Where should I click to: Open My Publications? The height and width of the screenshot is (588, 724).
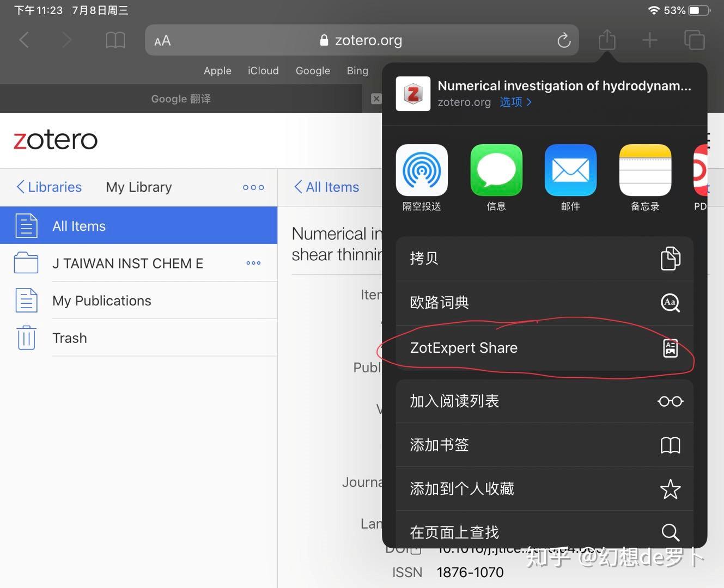pos(138,301)
